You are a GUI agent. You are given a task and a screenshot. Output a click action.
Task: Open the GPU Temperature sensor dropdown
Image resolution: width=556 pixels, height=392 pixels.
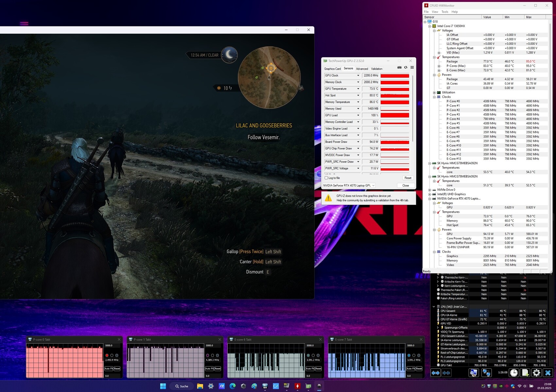pyautogui.click(x=358, y=89)
